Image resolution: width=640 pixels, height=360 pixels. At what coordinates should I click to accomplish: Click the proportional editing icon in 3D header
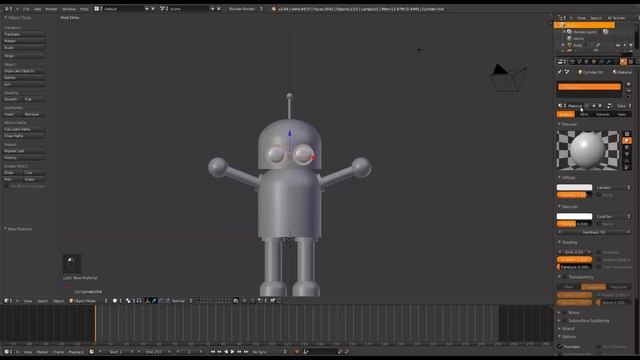[244, 301]
